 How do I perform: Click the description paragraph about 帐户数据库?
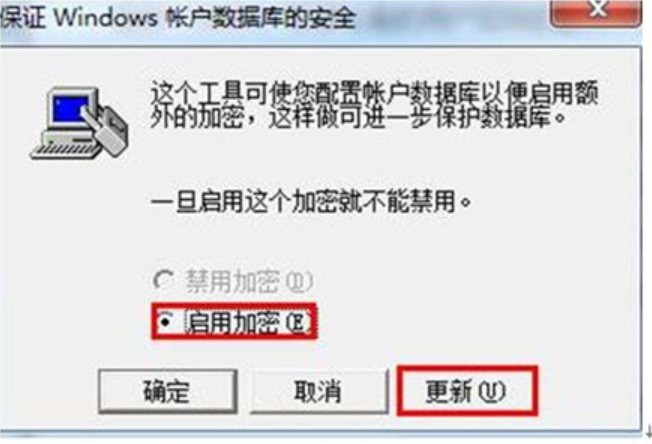374,104
